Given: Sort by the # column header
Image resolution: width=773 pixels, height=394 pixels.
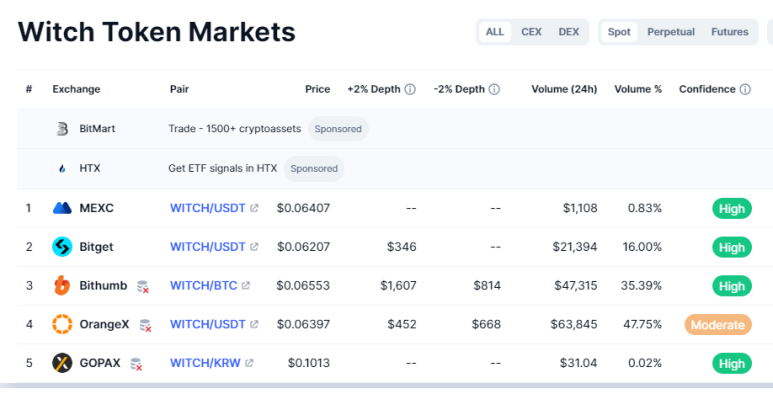Looking at the screenshot, I should 29,89.
